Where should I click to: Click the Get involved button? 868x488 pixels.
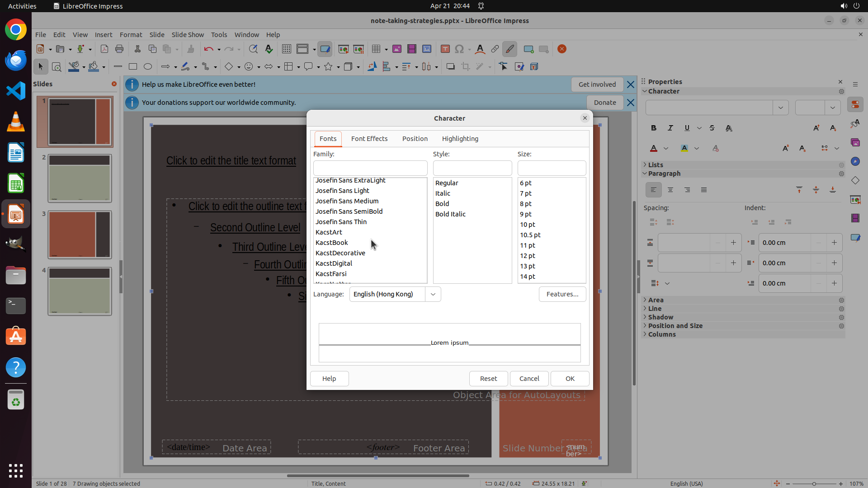[597, 84]
